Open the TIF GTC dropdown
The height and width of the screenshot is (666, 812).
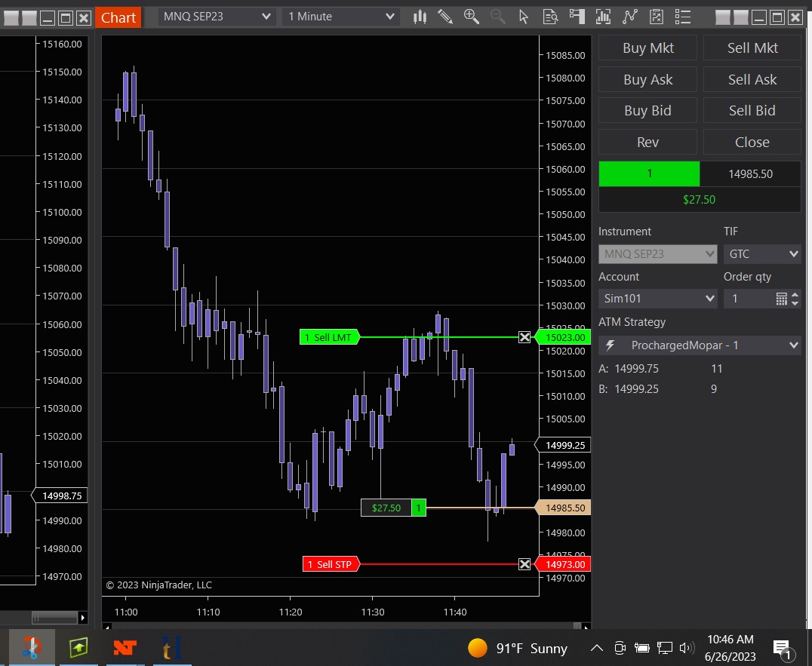pyautogui.click(x=762, y=253)
